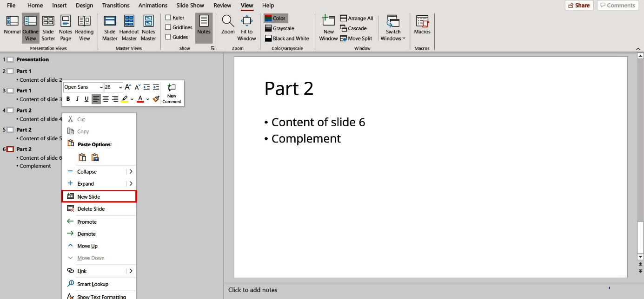Open the font color swatch
This screenshot has height=299, width=644.
(139, 99)
